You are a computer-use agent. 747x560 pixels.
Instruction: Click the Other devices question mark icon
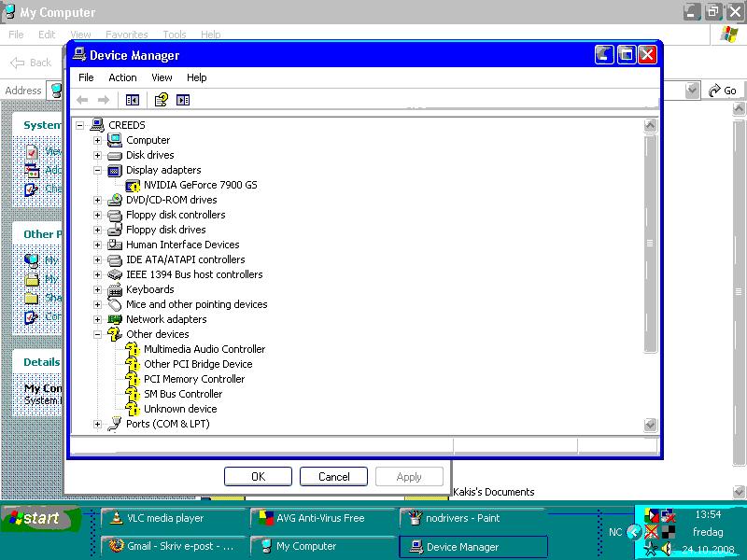point(114,334)
